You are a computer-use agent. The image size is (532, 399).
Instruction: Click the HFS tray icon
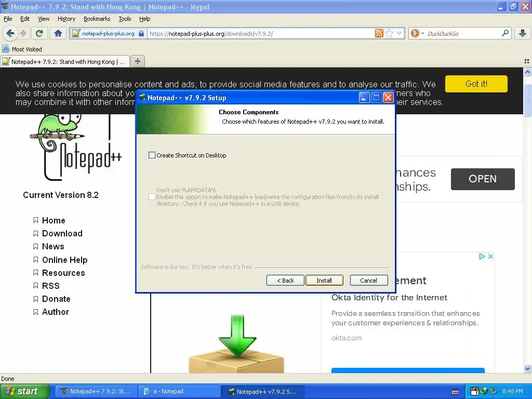coord(474,391)
